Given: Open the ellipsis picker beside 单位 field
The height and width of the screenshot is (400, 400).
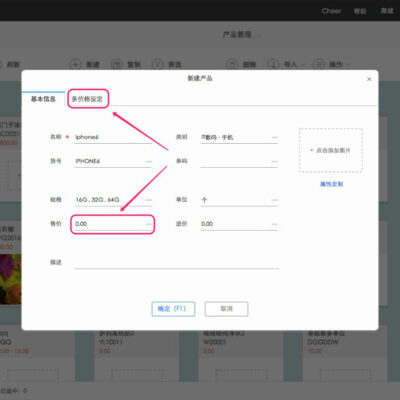Looking at the screenshot, I should click(274, 200).
